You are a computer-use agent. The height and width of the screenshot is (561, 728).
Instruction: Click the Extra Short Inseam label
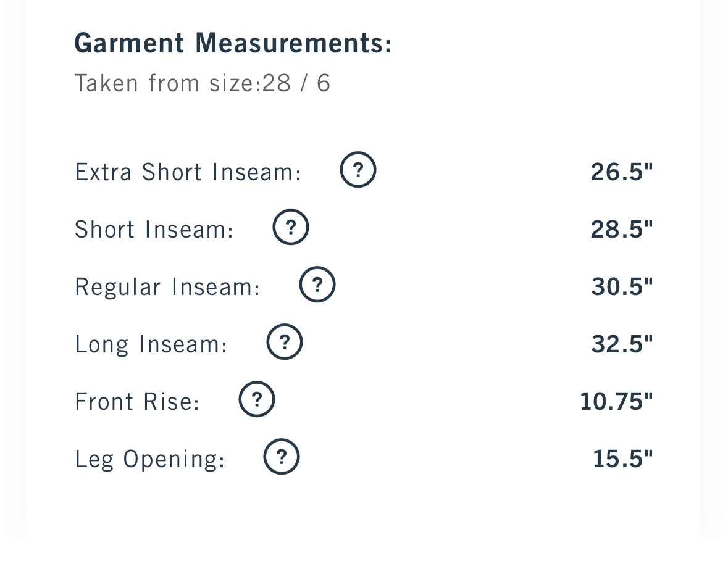click(x=188, y=172)
